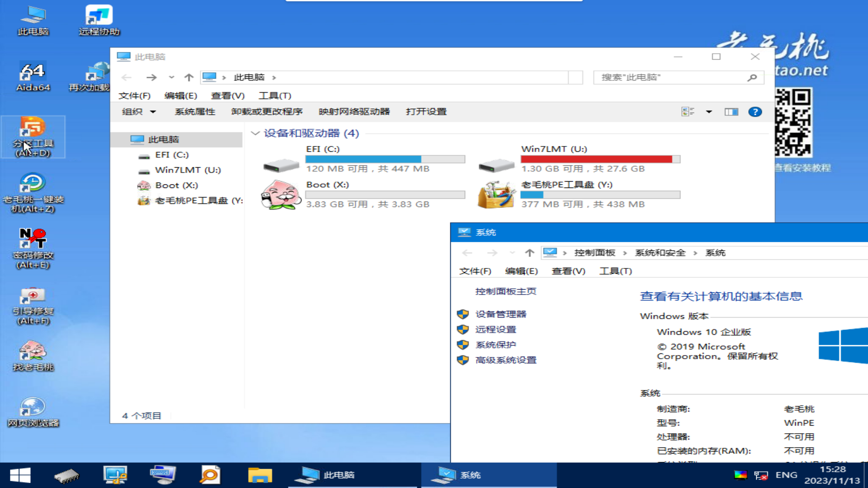Open the 高级系统设置 link

click(506, 360)
